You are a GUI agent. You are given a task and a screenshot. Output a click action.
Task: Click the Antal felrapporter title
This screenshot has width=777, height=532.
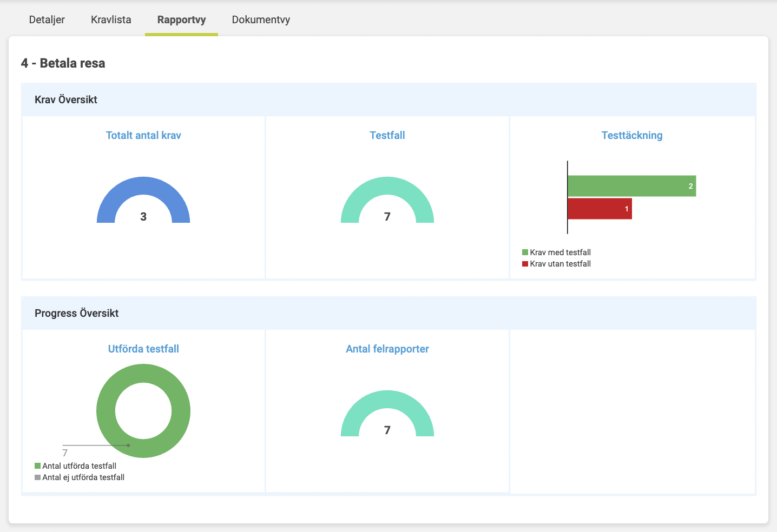coord(387,349)
